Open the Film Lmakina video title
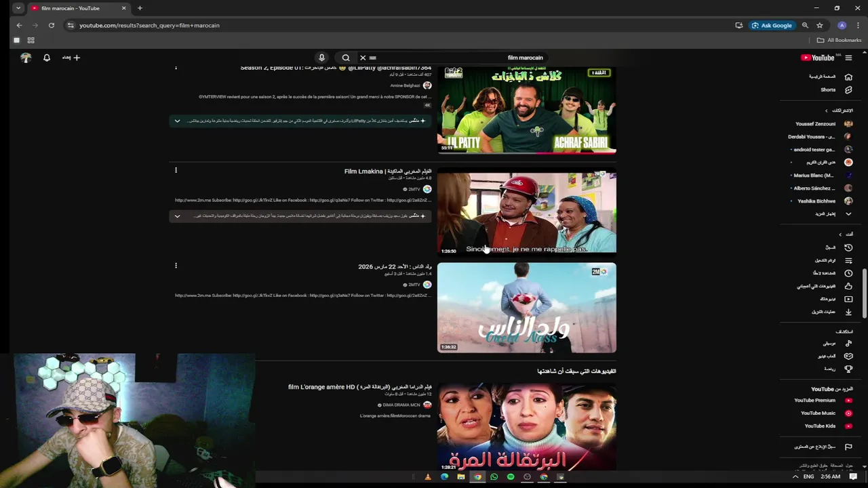Image resolution: width=868 pixels, height=488 pixels. [388, 171]
